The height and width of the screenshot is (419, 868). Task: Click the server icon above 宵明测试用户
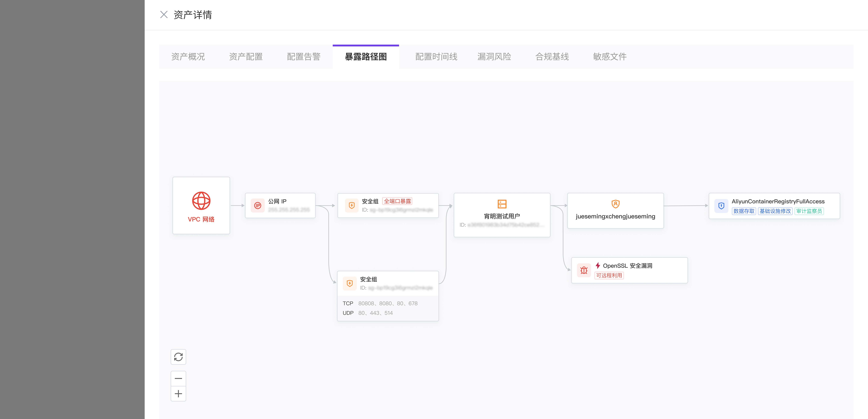tap(502, 204)
